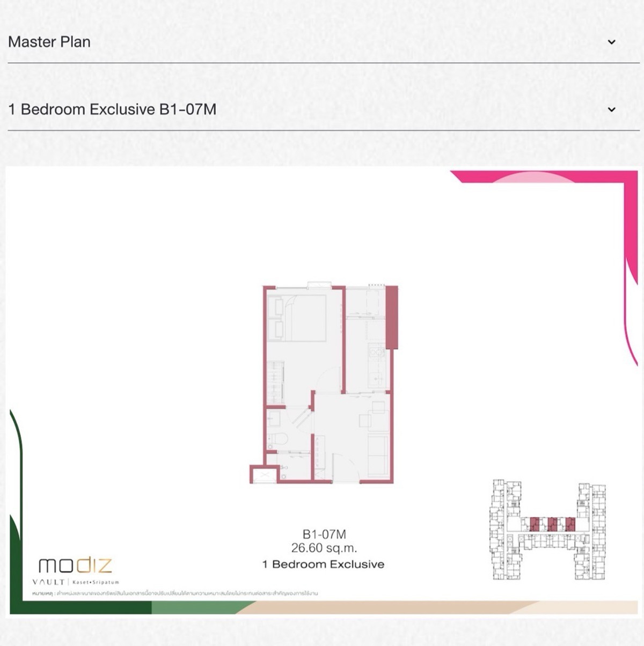This screenshot has width=644, height=646.
Task: Open the Master Plan accordion title
Action: pos(49,42)
